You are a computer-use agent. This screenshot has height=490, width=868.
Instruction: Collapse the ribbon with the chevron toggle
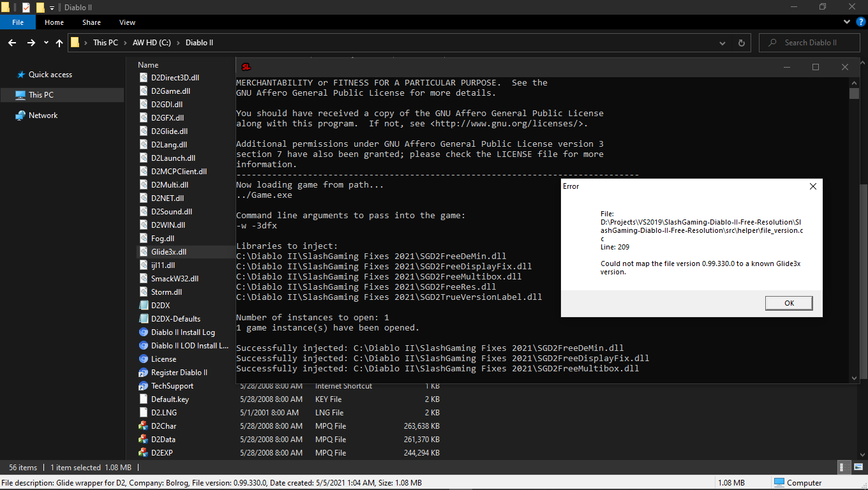tap(846, 21)
